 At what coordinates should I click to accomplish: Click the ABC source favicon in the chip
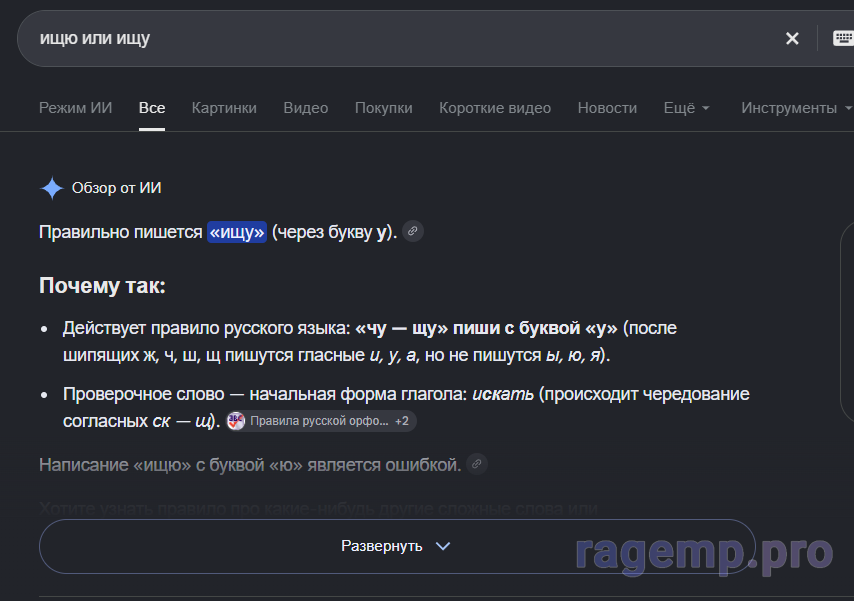[236, 421]
